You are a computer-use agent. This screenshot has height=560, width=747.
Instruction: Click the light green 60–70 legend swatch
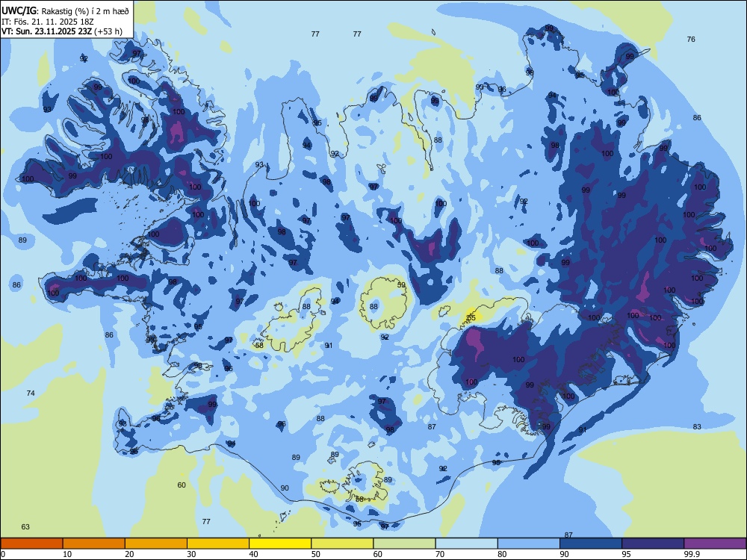404,544
